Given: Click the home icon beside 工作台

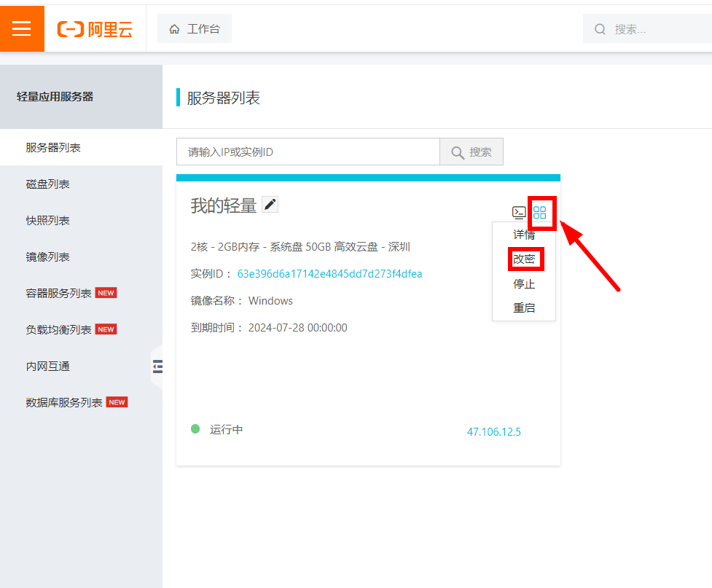Looking at the screenshot, I should coord(174,30).
